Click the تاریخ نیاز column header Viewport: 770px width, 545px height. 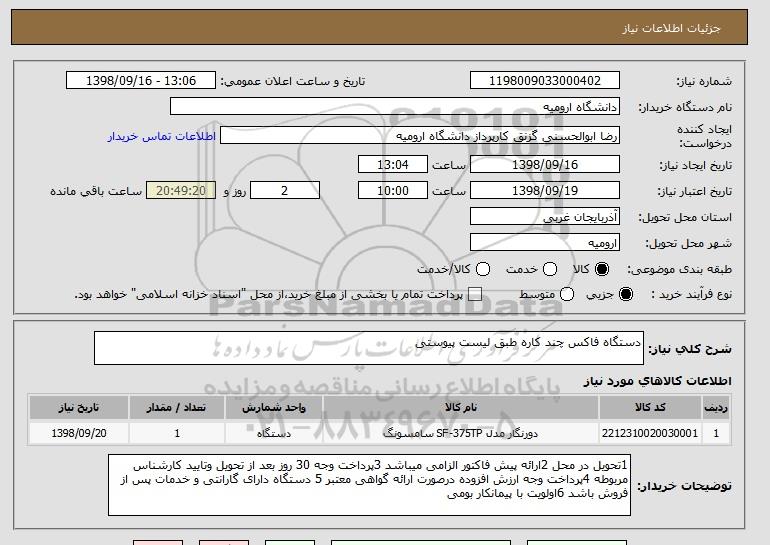click(79, 408)
